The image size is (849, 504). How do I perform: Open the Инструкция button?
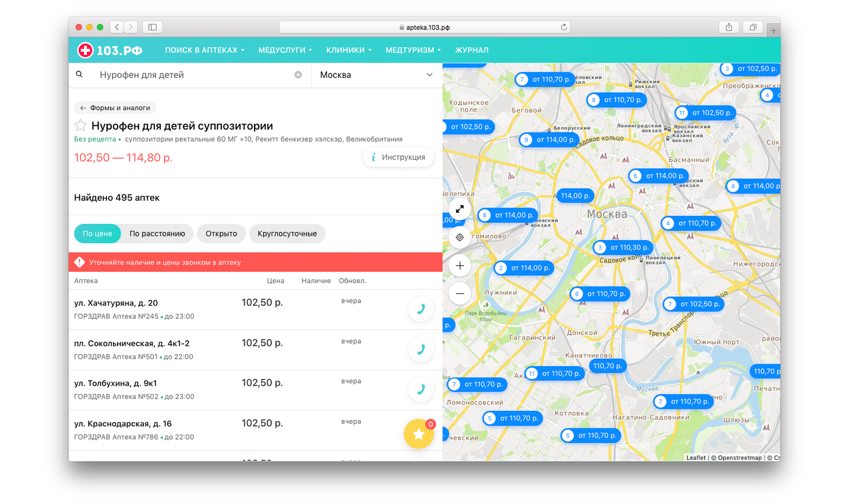398,157
